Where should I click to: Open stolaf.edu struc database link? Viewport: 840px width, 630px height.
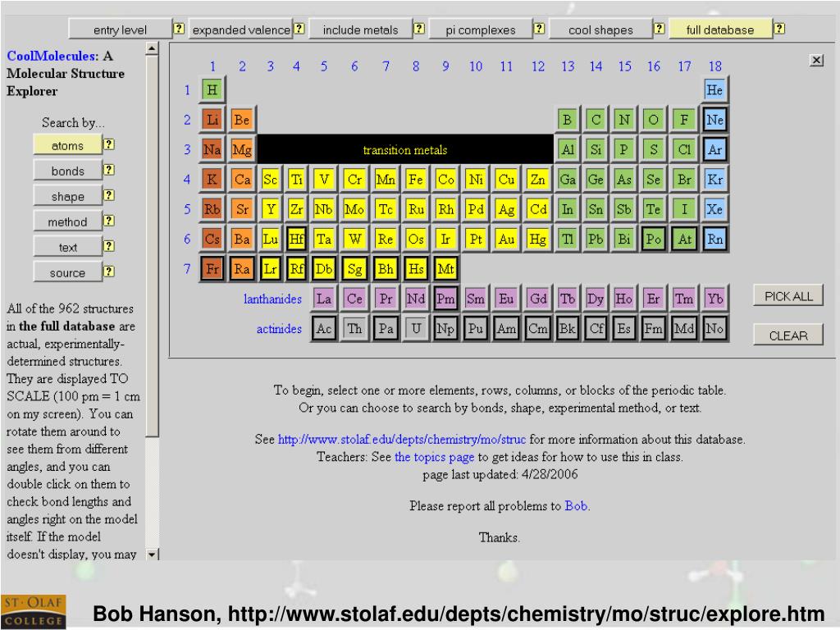click(402, 440)
